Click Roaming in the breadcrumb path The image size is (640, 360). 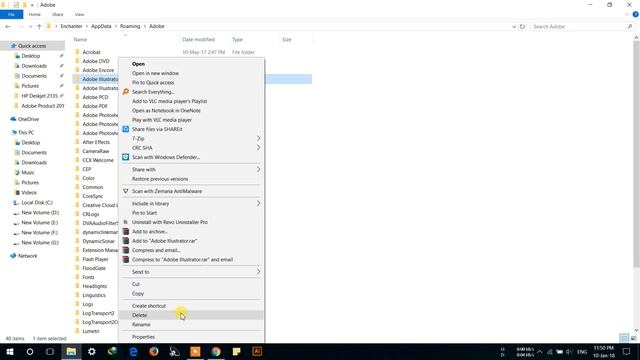130,27
